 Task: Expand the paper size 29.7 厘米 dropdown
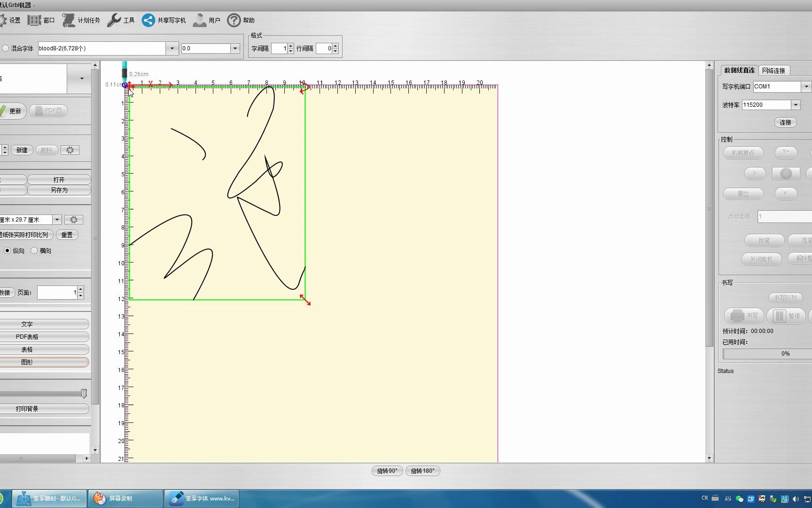[x=57, y=220]
